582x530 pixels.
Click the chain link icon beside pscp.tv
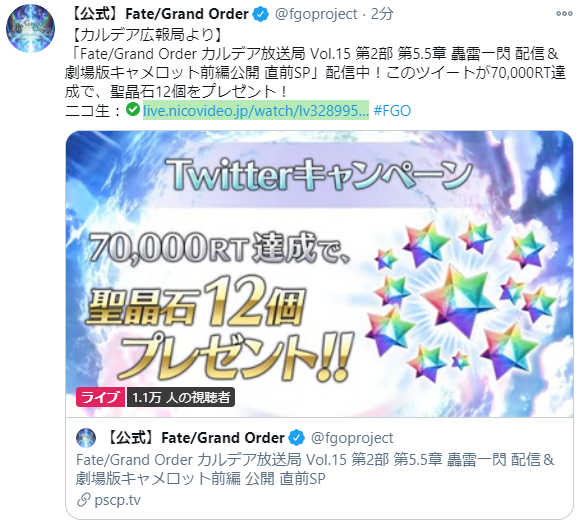[84, 500]
